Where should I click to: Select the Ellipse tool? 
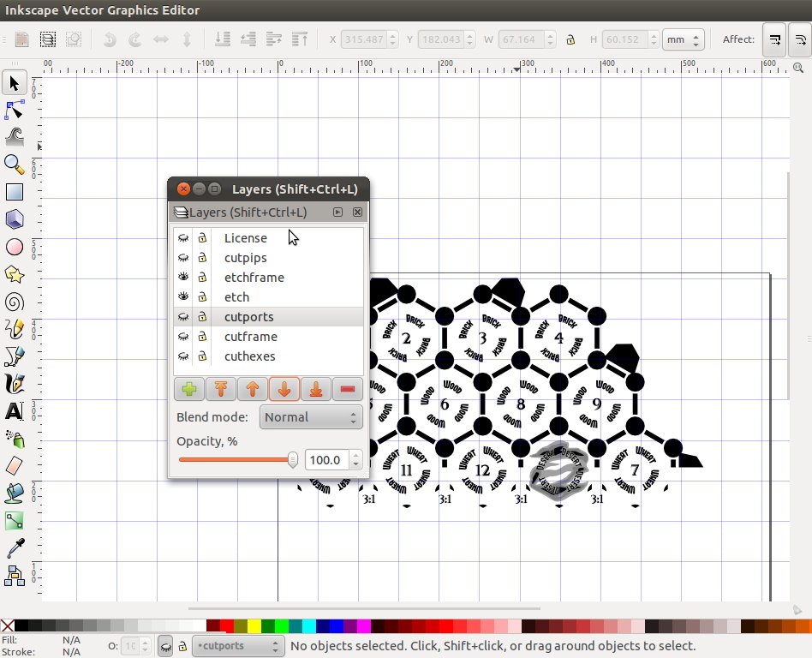(x=14, y=247)
